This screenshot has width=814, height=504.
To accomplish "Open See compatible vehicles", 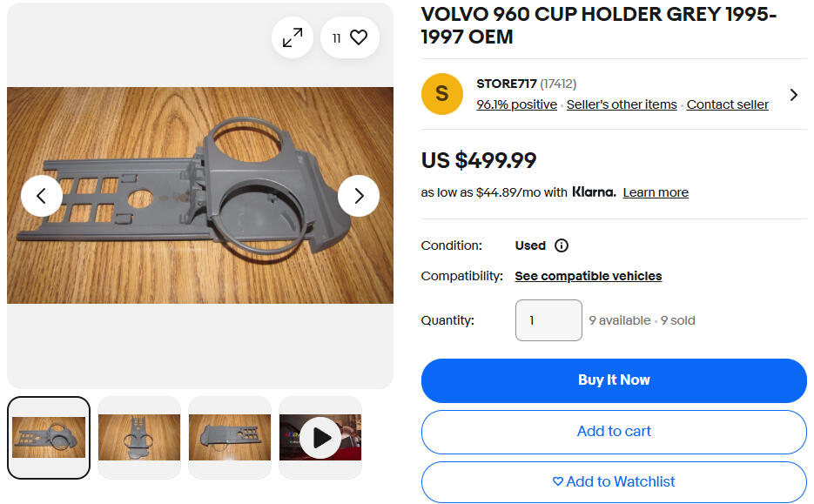I will pyautogui.click(x=588, y=276).
